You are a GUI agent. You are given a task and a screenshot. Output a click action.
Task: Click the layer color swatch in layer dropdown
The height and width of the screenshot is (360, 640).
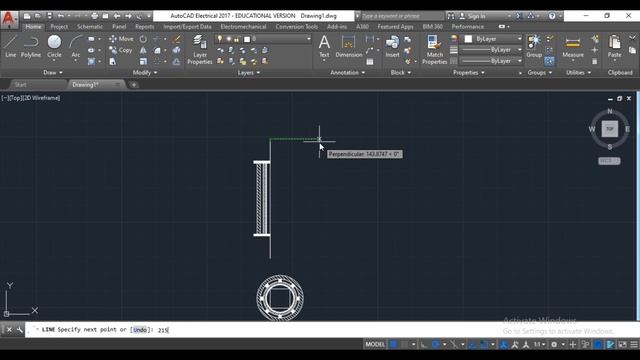pos(247,39)
